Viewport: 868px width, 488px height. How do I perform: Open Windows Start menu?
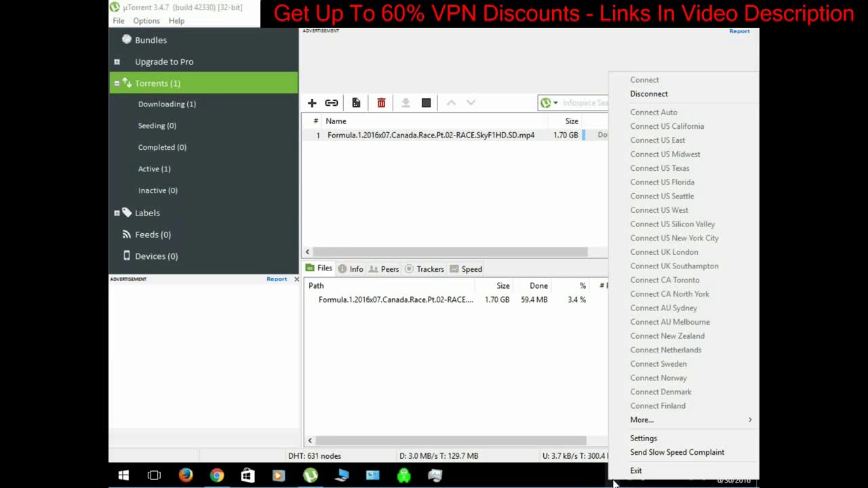123,476
